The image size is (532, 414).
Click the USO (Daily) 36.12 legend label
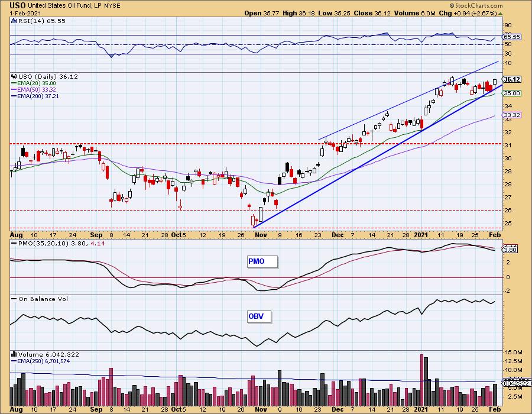click(48, 77)
